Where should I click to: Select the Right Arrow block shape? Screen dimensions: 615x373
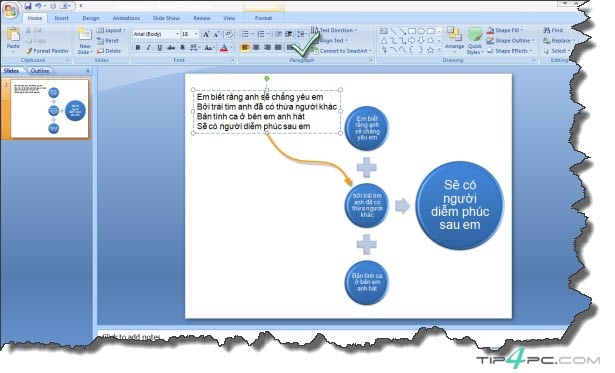(412, 40)
